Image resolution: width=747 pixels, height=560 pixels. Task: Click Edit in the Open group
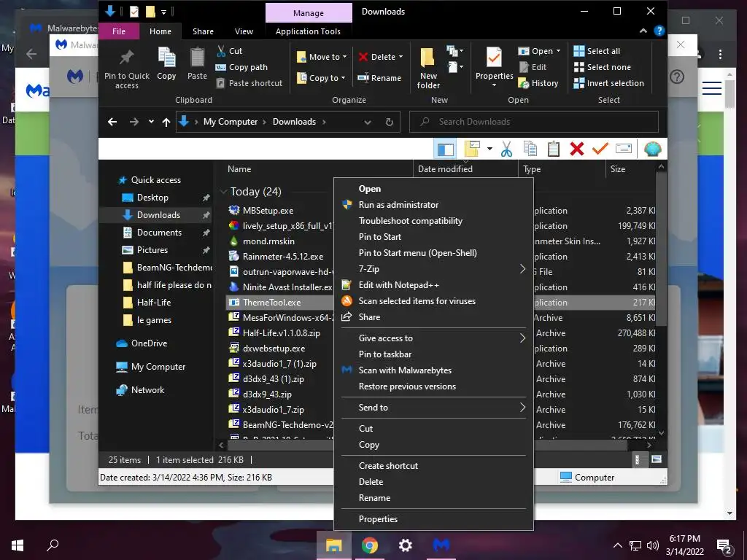[x=533, y=67]
